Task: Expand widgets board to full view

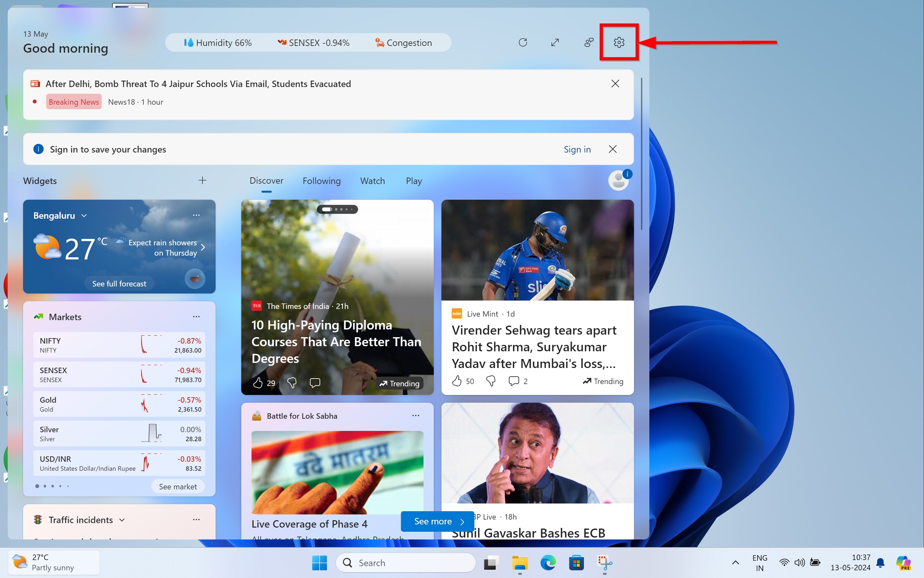Action: [555, 42]
